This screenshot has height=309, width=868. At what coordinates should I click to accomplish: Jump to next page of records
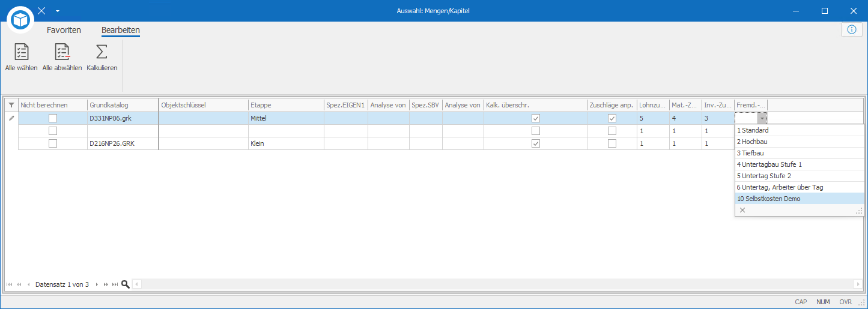[106, 284]
